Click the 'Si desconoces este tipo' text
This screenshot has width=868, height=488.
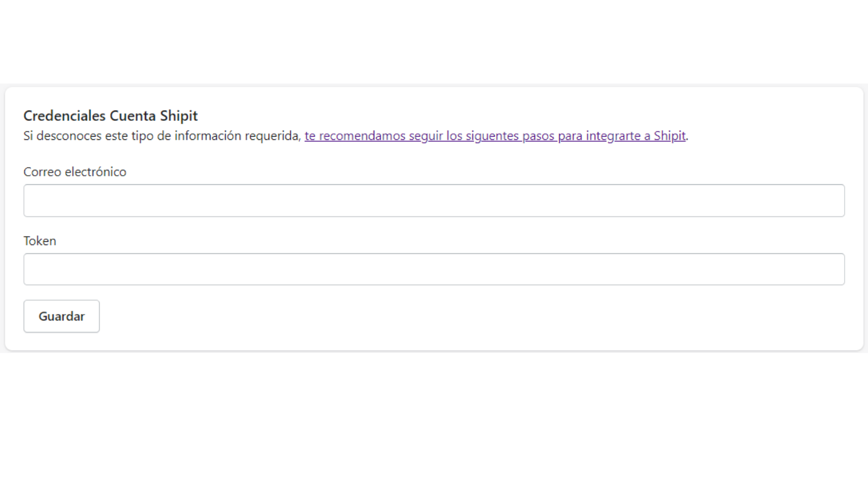point(88,136)
